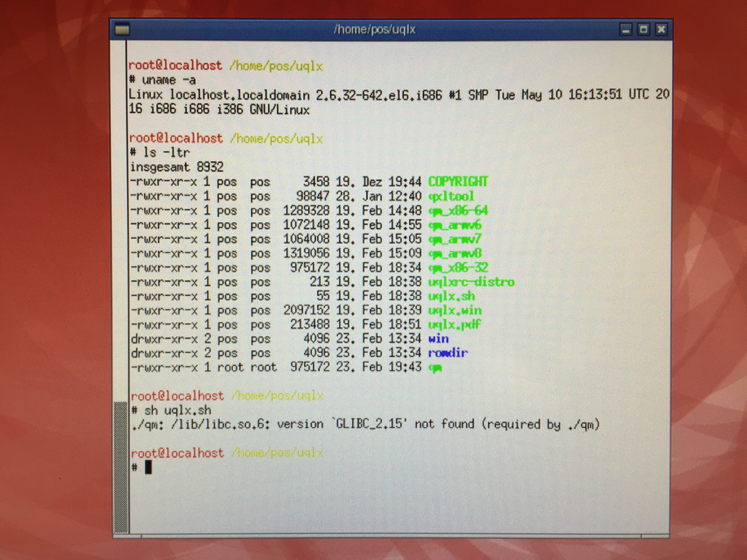The image size is (747, 560).
Task: Select the qxltool file name
Action: pyautogui.click(x=451, y=196)
